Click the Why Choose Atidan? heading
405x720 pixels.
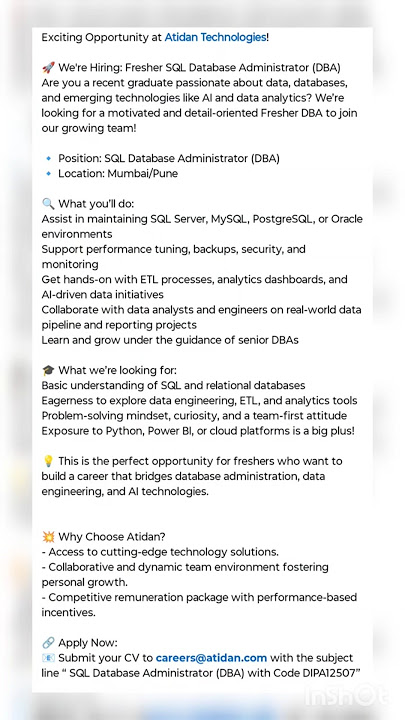click(112, 537)
